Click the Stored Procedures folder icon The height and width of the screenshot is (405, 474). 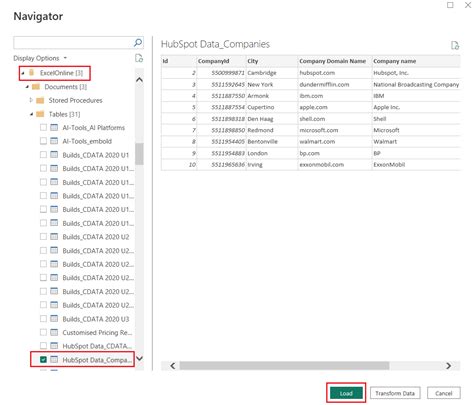[40, 100]
